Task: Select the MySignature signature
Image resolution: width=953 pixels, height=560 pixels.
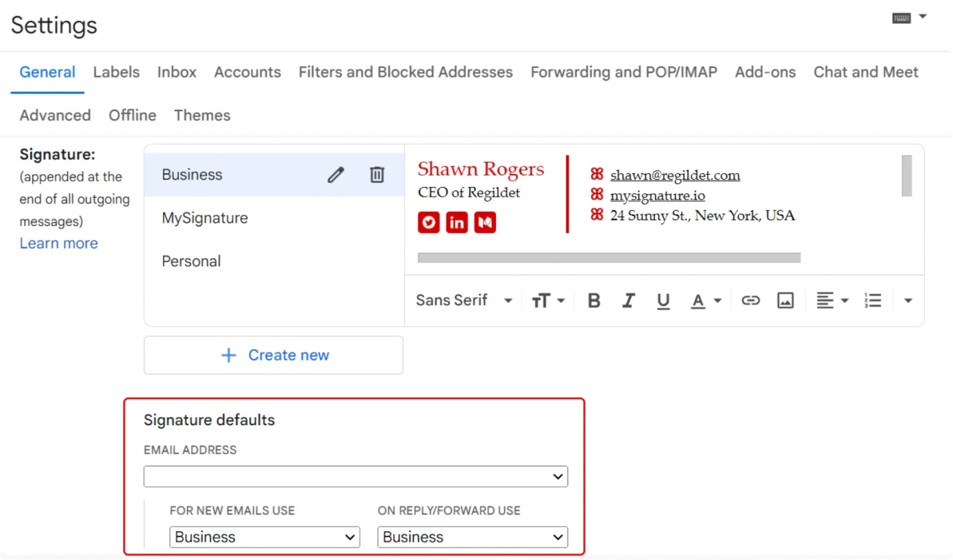Action: pos(274,218)
